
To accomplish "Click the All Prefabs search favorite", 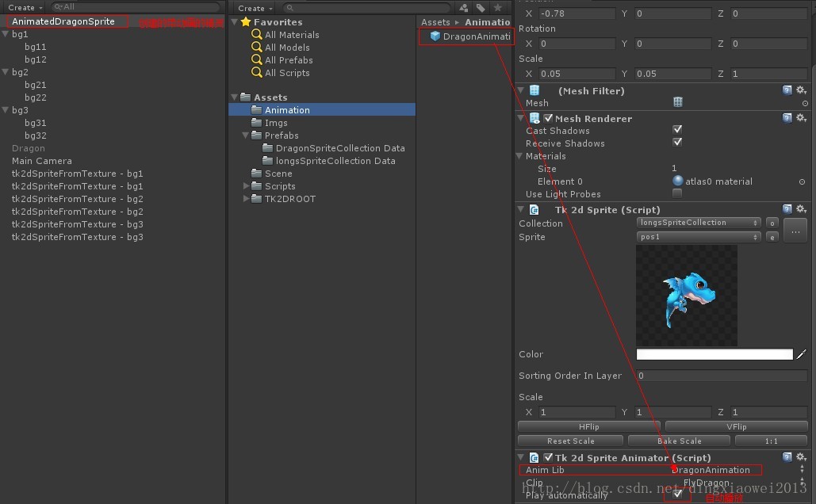I will (282, 59).
